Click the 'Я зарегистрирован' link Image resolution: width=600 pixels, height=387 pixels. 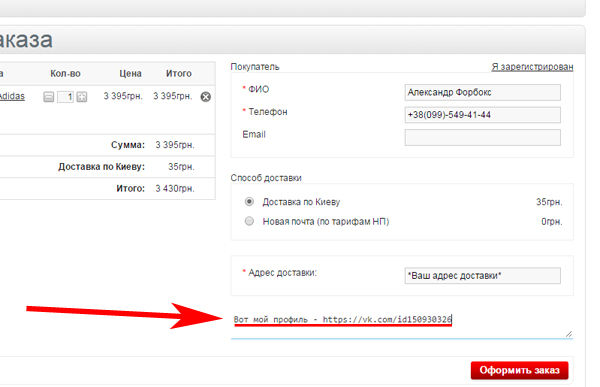532,67
